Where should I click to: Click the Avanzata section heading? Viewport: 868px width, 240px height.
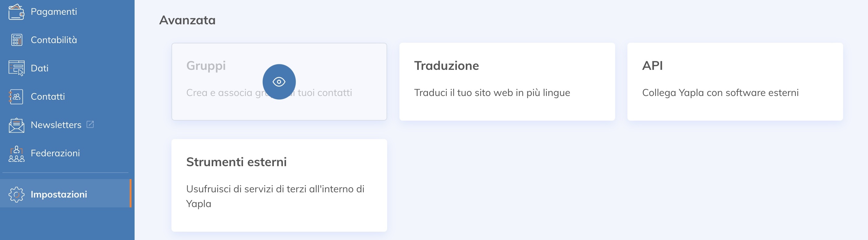(x=187, y=20)
